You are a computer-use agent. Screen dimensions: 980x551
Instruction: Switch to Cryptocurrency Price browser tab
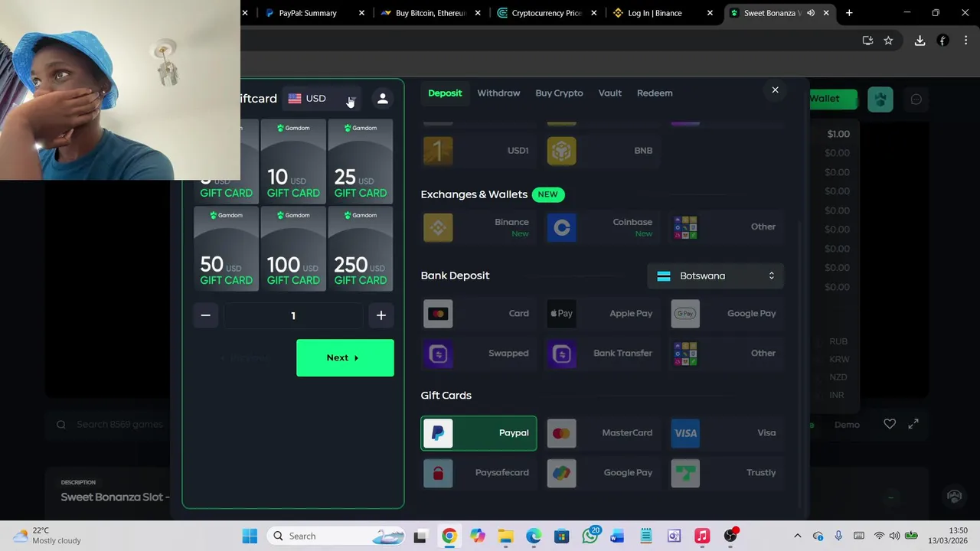[547, 13]
